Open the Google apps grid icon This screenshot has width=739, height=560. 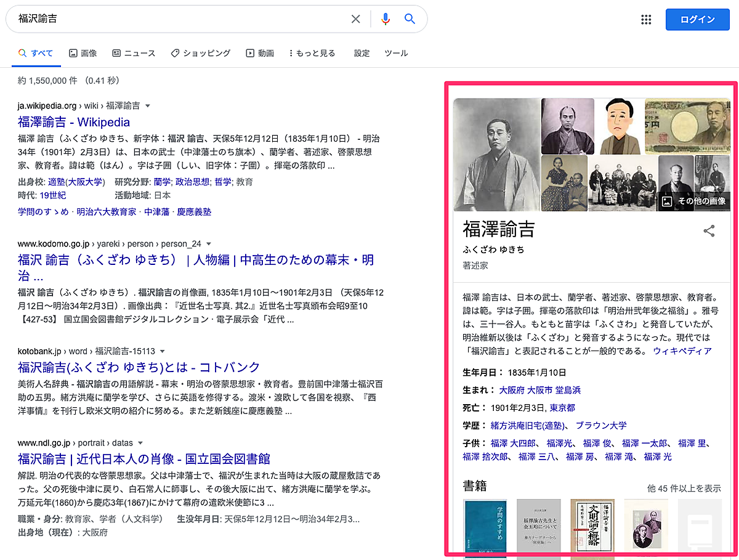pyautogui.click(x=646, y=19)
